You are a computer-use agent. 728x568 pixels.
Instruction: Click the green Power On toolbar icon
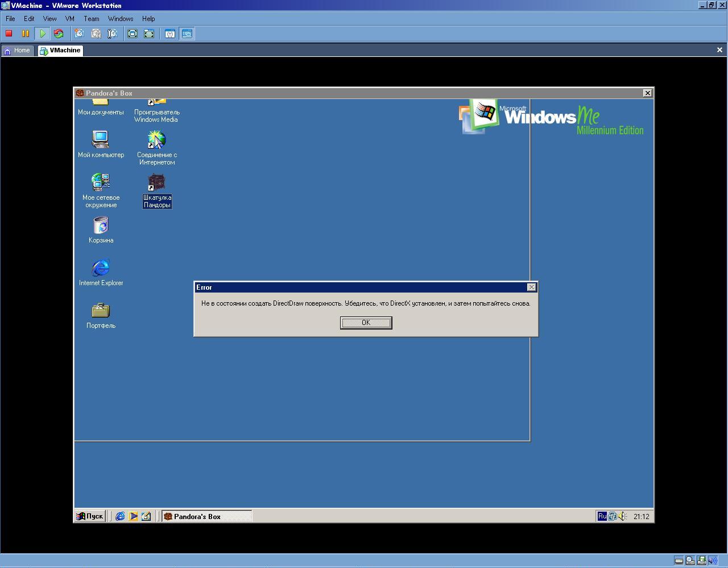click(42, 34)
